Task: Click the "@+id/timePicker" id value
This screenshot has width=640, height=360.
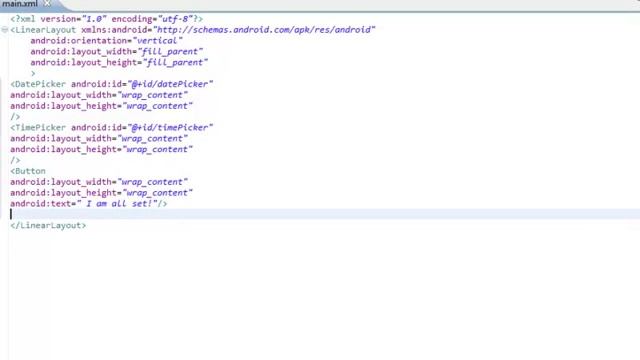Action: (x=170, y=127)
